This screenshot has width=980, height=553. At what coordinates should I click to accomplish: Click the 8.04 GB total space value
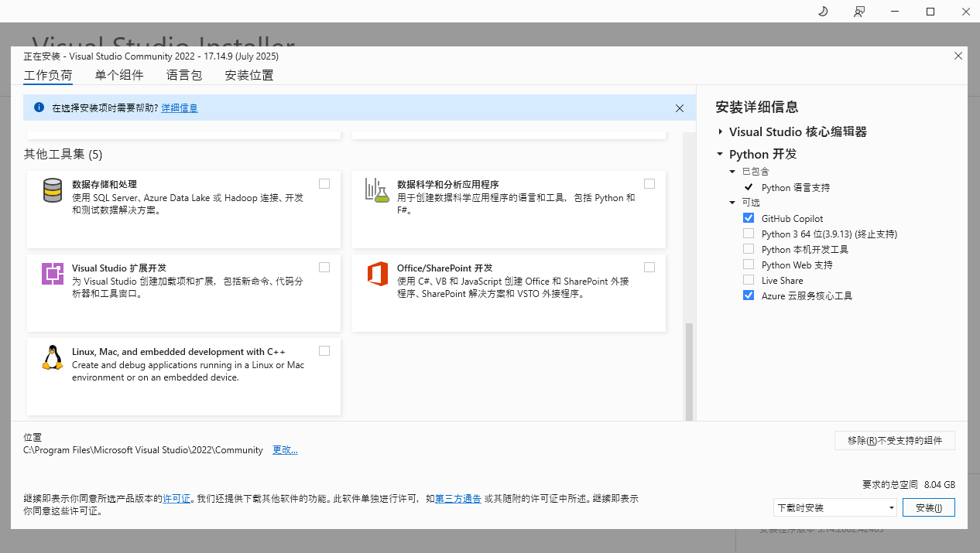(x=940, y=484)
